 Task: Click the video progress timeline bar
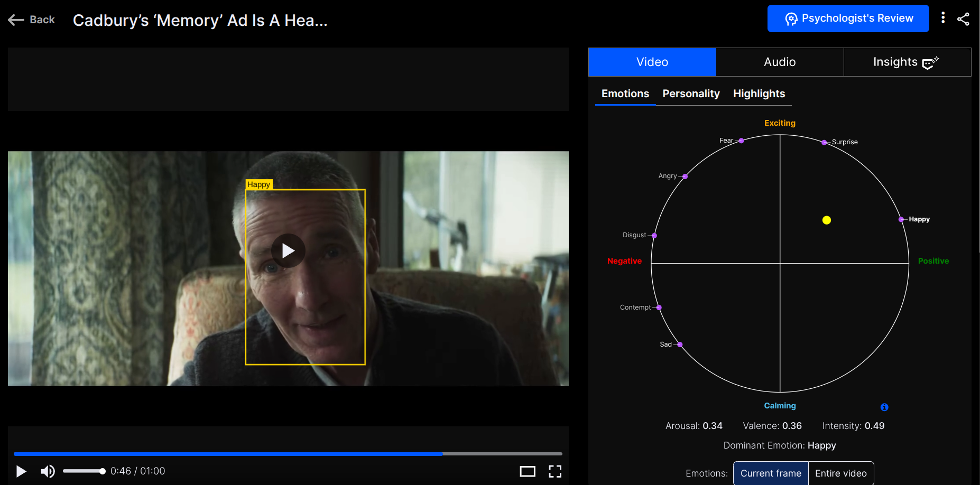point(288,454)
